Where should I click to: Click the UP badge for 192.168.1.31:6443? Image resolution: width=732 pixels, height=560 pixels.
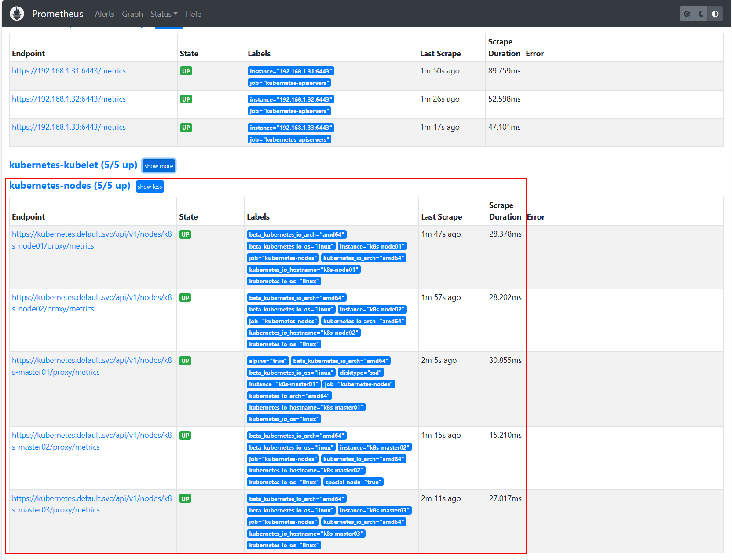tap(186, 71)
